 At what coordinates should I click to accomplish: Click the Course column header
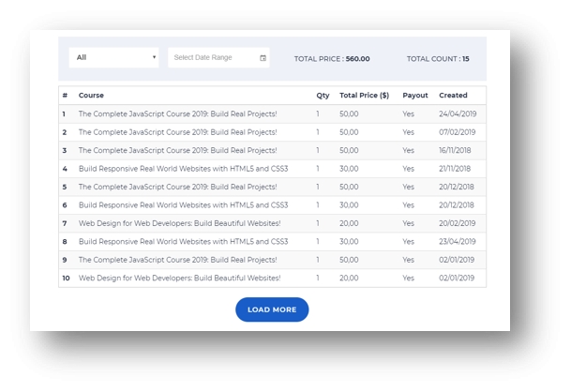coord(91,96)
